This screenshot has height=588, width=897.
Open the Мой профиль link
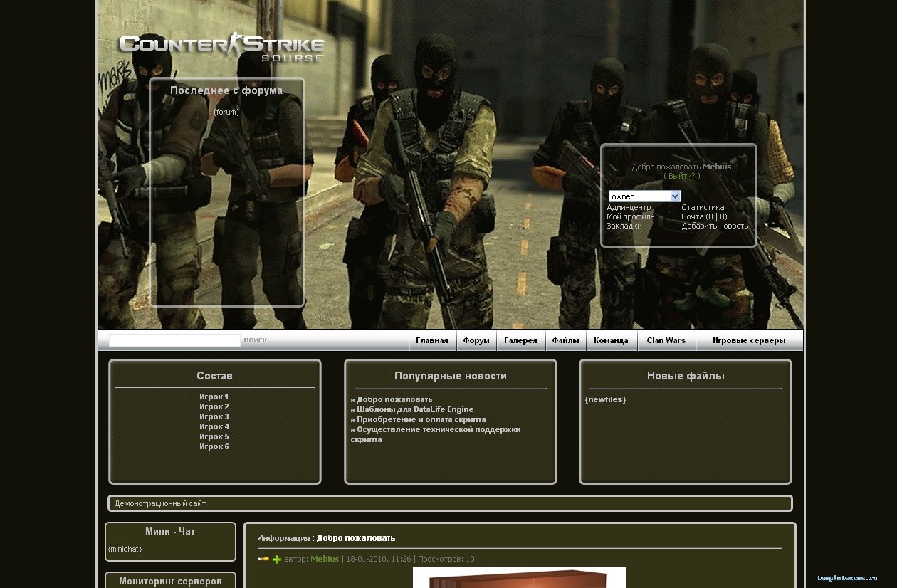pos(630,216)
